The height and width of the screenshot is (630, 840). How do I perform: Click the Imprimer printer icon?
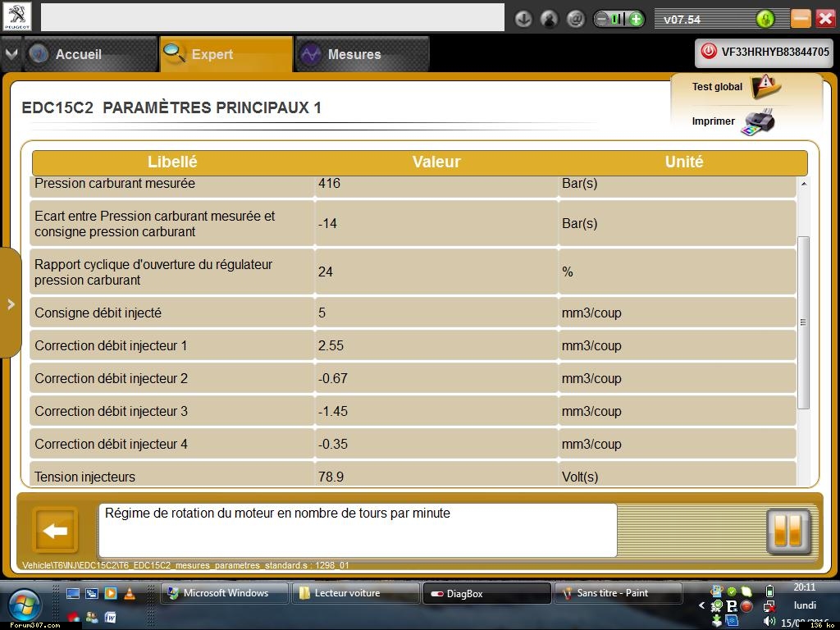click(x=757, y=122)
